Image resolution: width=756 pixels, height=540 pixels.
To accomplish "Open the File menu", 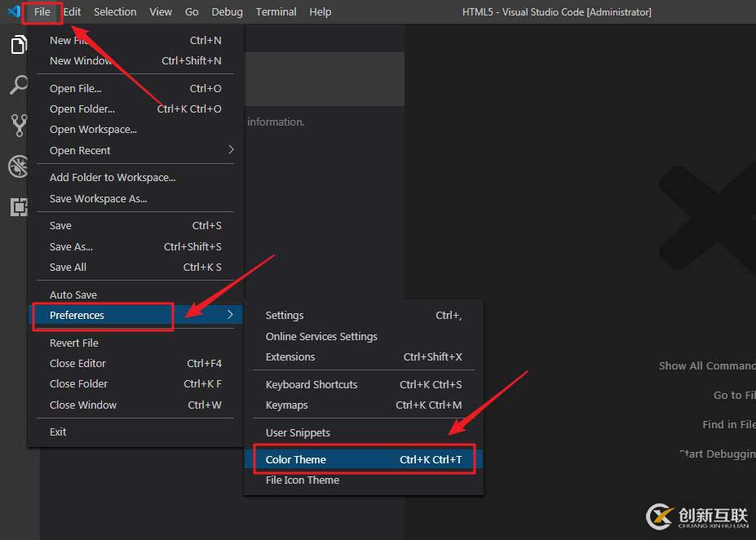I will [42, 11].
